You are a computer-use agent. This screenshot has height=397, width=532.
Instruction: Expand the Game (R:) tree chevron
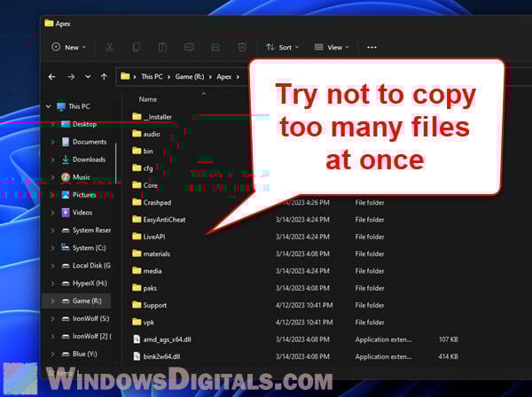click(x=52, y=300)
